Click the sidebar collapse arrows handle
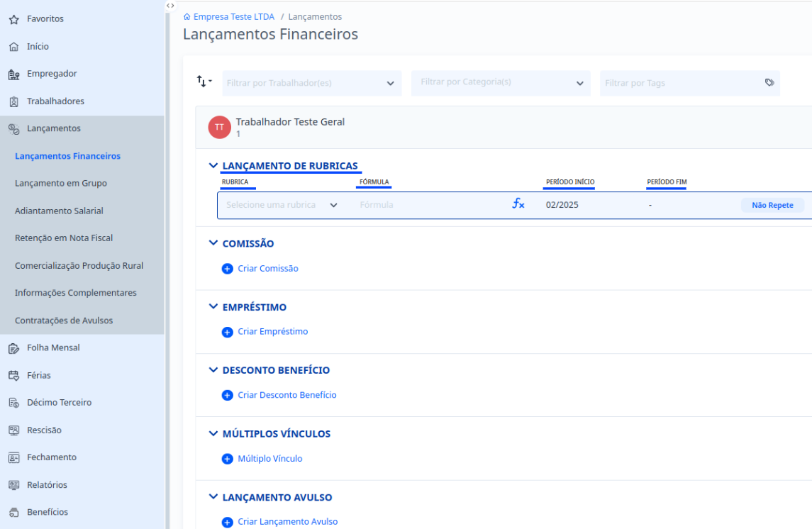 coord(170,6)
